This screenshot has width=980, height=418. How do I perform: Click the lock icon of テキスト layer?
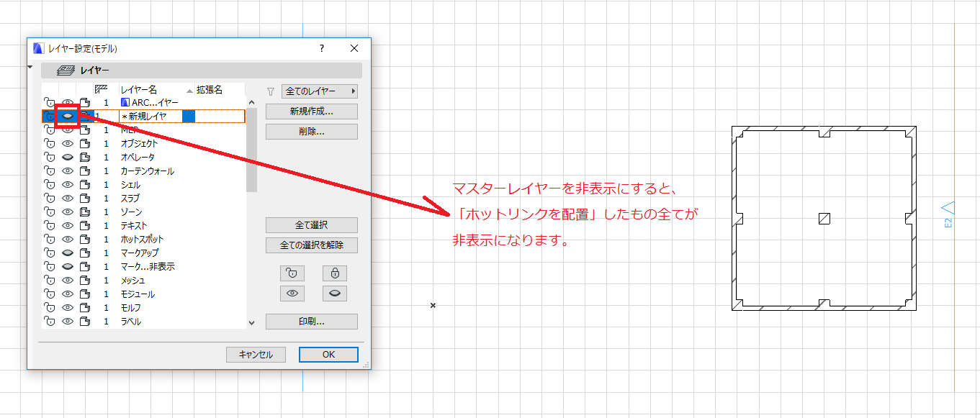(x=50, y=226)
